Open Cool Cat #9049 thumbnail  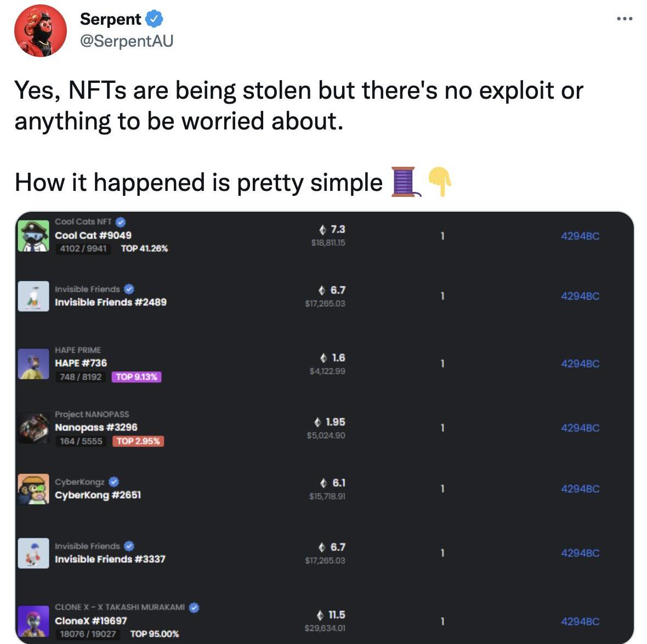[x=33, y=235]
